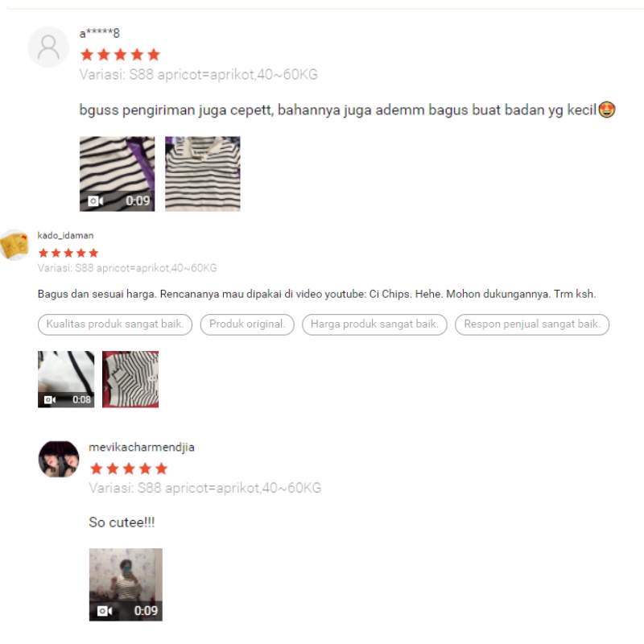Open the striped polo shirt photo thumbnail

coord(203,174)
